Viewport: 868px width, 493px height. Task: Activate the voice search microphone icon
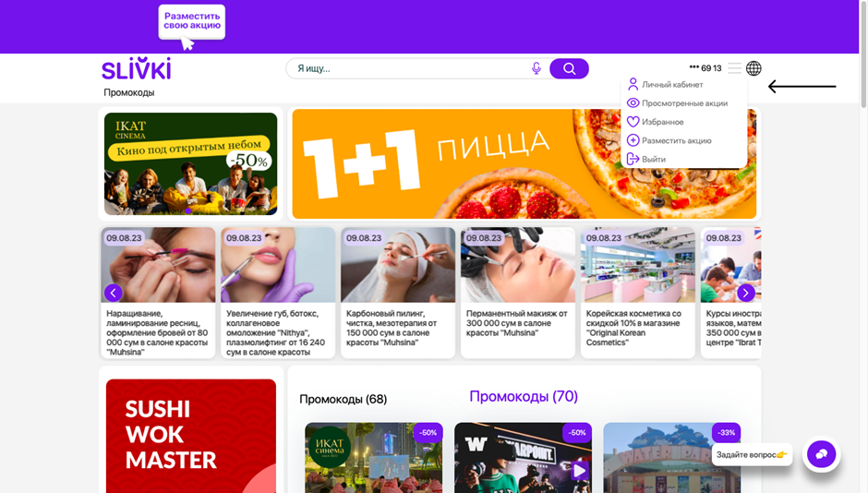(x=536, y=68)
